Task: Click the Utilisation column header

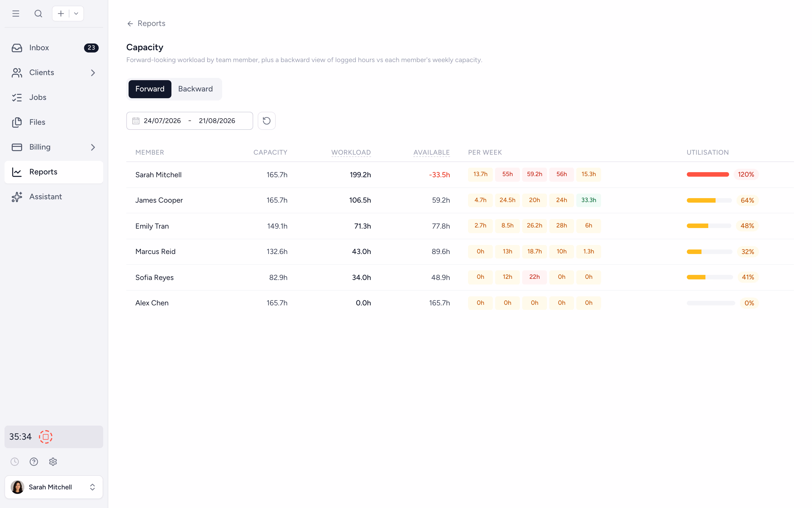Action: (708, 152)
